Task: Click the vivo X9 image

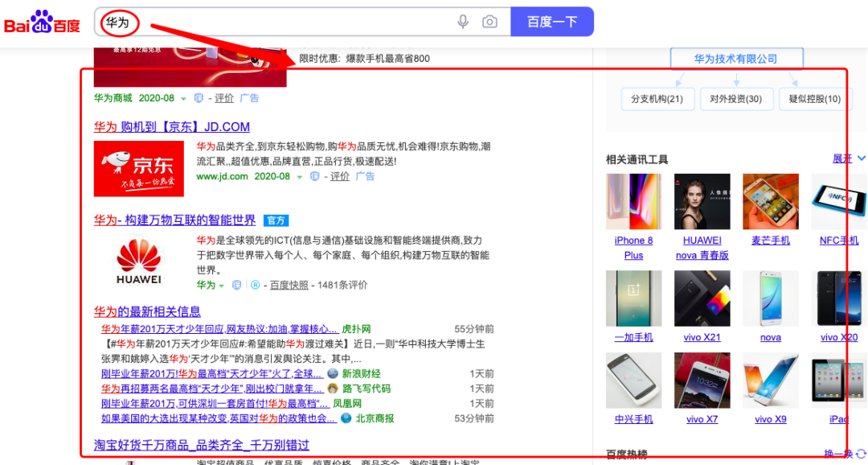Action: (771, 381)
